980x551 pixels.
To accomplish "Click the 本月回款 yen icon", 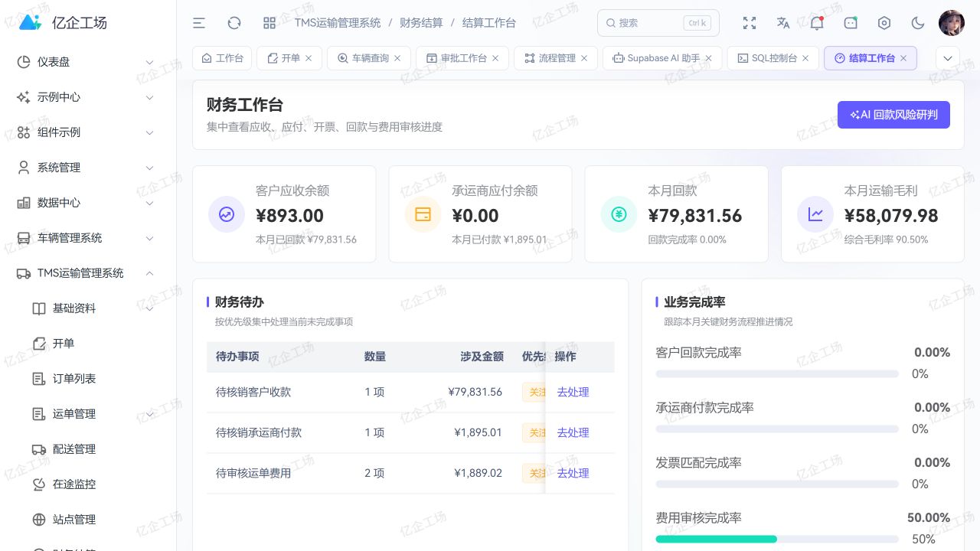I will [619, 214].
